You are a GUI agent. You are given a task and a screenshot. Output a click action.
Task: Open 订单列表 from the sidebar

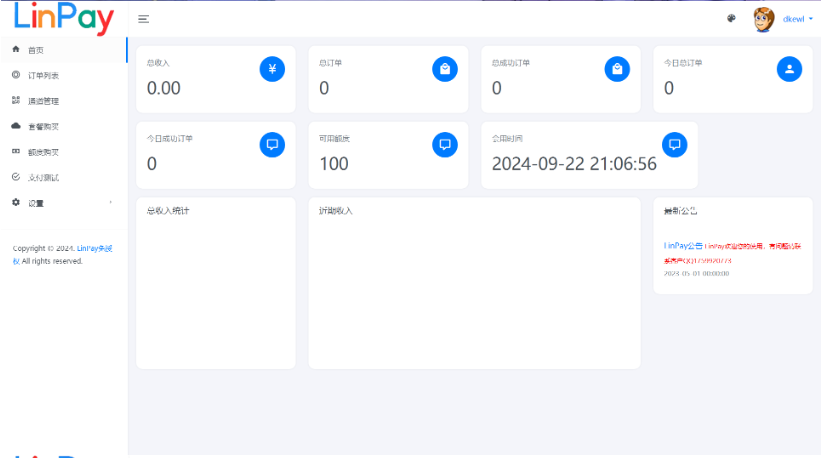[x=43, y=75]
